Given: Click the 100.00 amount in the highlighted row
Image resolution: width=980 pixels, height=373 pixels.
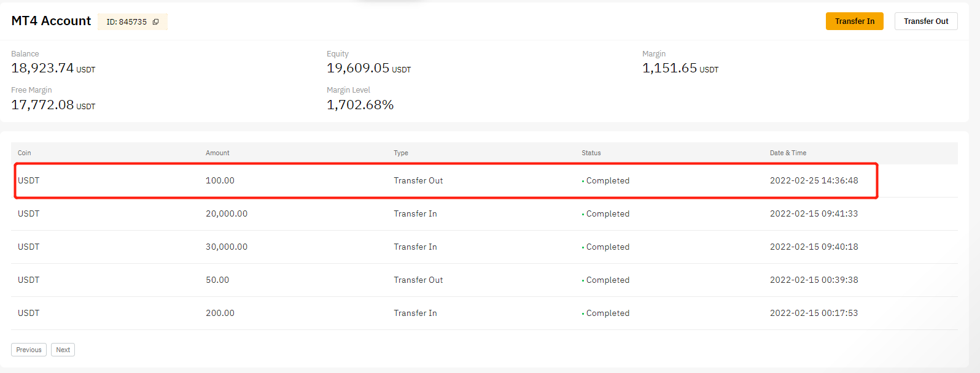Looking at the screenshot, I should point(220,180).
